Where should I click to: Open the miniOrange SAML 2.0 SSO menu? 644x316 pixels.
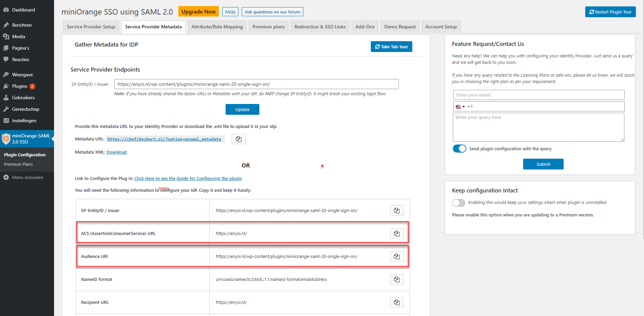tap(27, 139)
